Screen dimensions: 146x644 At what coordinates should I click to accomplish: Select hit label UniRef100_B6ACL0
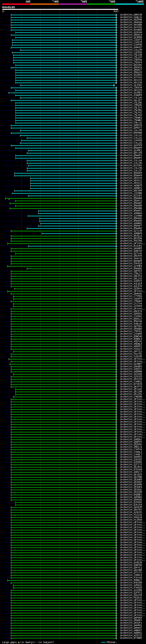coord(131,319)
